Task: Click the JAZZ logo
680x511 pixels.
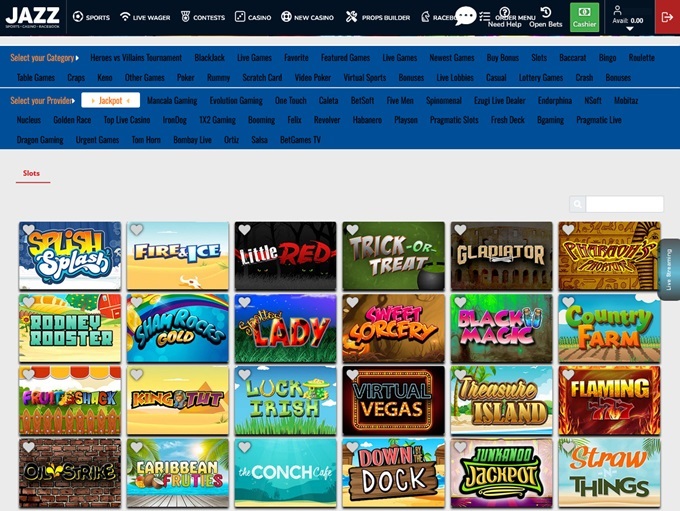Action: 33,16
